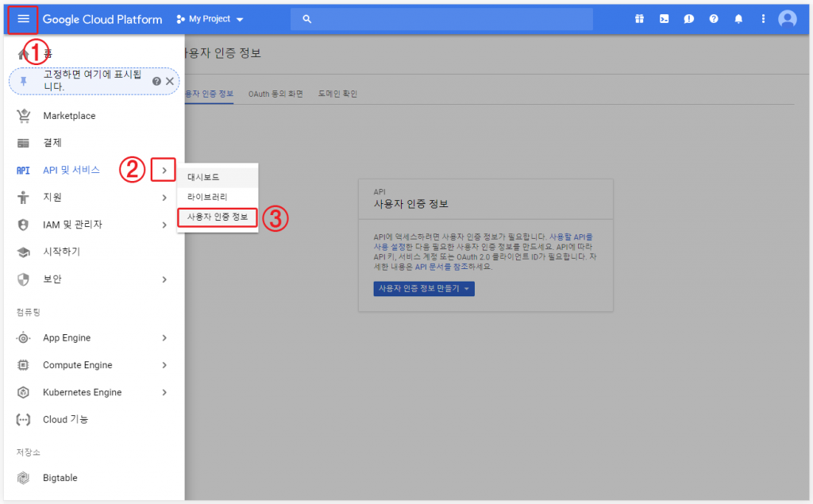Viewport: 813px width, 504px height.
Task: Click the hamburger navigation menu icon
Action: pos(23,19)
